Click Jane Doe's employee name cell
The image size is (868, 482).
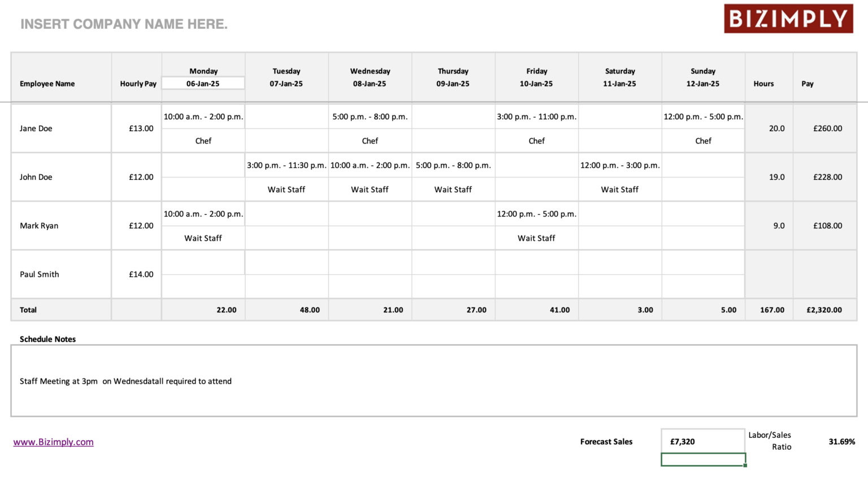(x=60, y=128)
